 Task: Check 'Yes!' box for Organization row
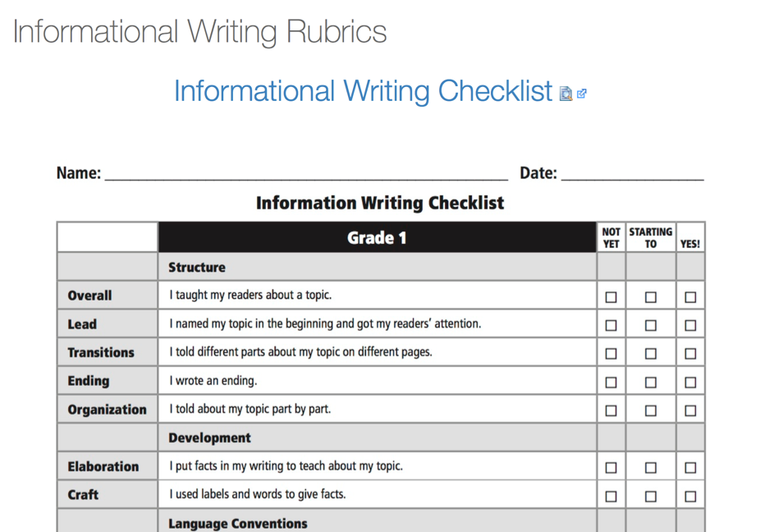click(690, 410)
